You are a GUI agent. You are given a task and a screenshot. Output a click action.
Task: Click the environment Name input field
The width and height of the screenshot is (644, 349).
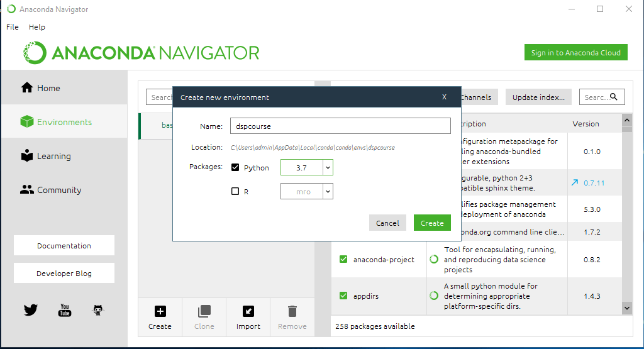point(340,126)
